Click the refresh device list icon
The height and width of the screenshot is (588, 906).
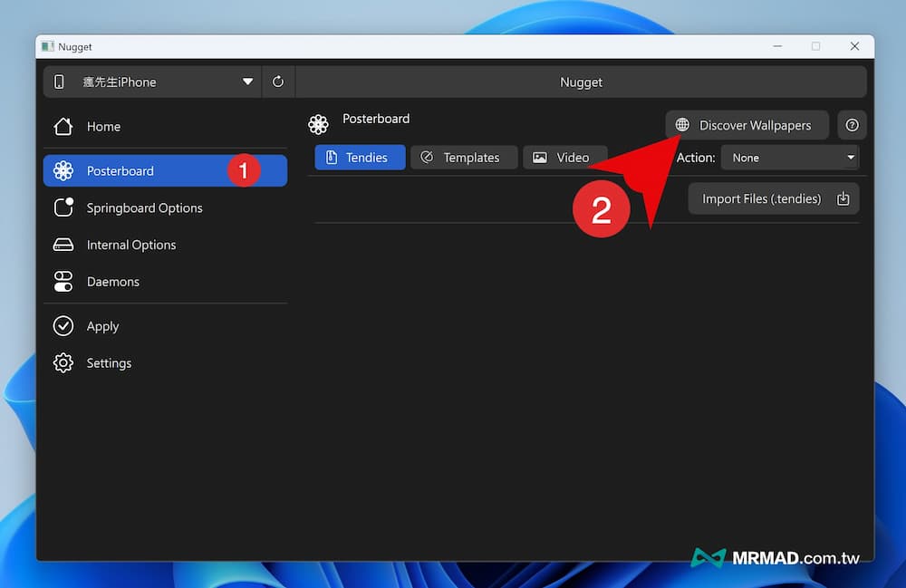(x=278, y=82)
